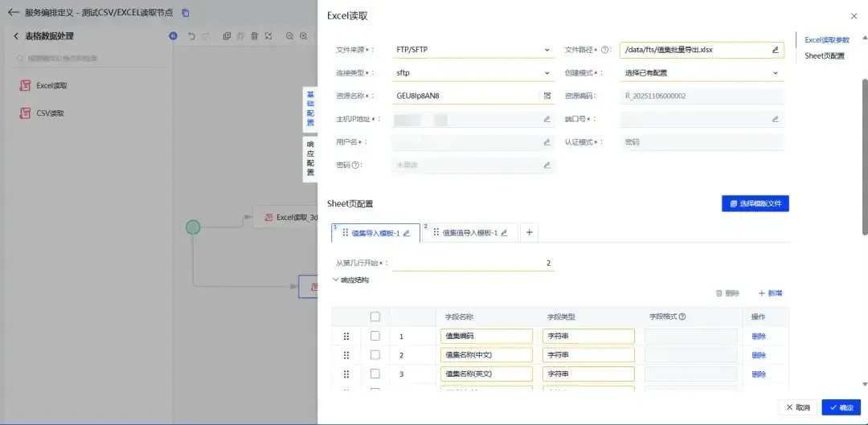Click the 文件路径 input with /data/fts path
This screenshot has height=425, width=868.
tap(702, 50)
